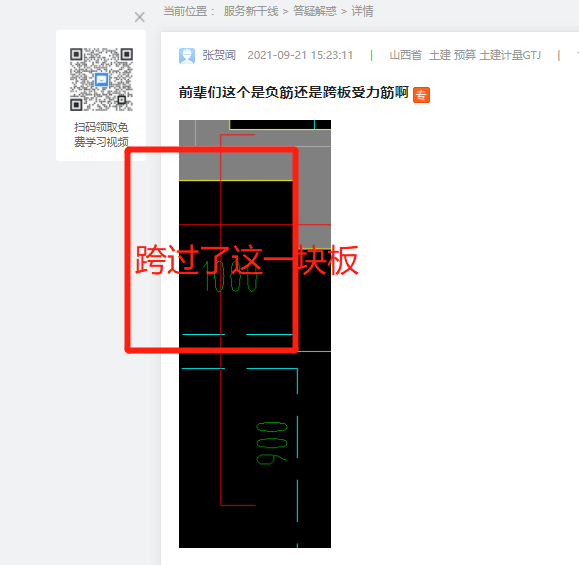Open 服务新干线 in the breadcrumb
Viewport: 579px width, 565px height.
click(251, 11)
